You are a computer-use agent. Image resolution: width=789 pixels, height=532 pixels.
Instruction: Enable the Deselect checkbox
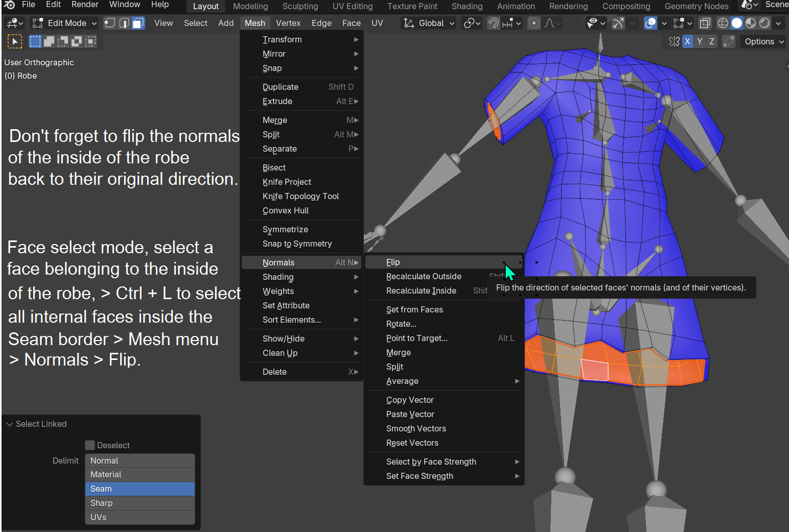click(x=90, y=445)
